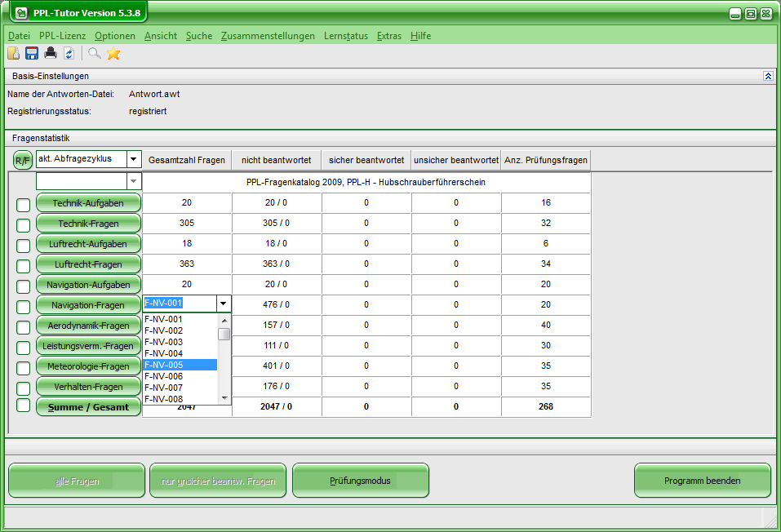Open the Datei menu
Viewport: 781px width, 532px height.
pyautogui.click(x=19, y=36)
